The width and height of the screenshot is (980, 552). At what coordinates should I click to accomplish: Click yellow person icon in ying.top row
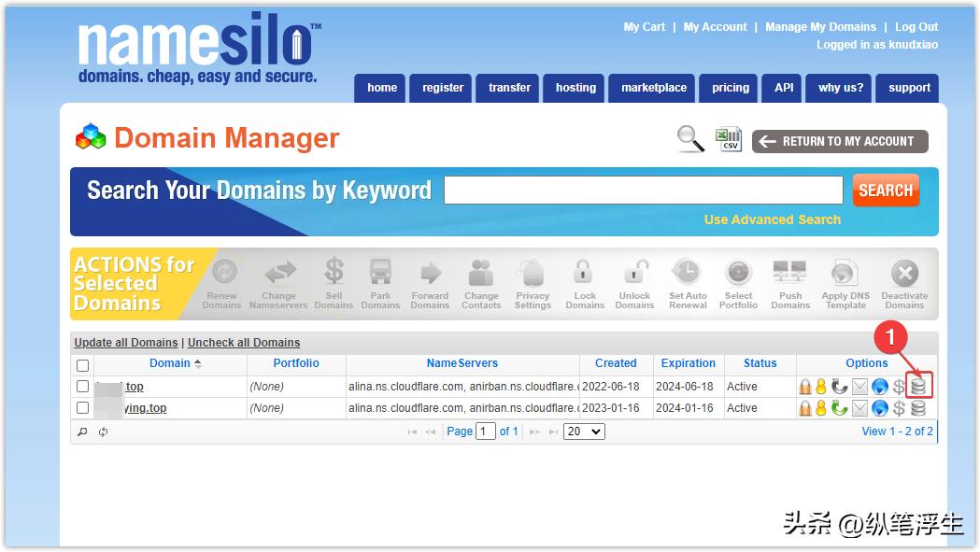(x=821, y=408)
